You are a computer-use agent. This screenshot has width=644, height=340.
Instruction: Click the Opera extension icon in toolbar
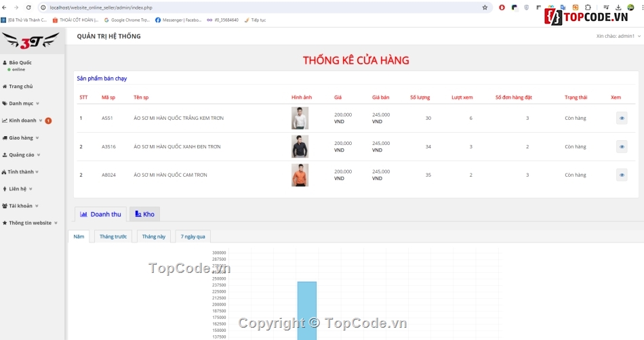(502, 7)
